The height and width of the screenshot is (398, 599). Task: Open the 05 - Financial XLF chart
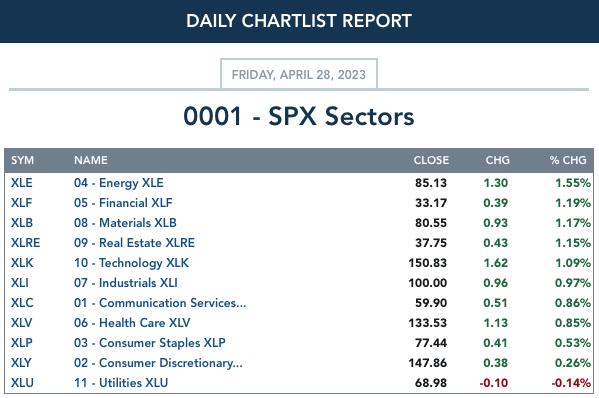tap(123, 202)
